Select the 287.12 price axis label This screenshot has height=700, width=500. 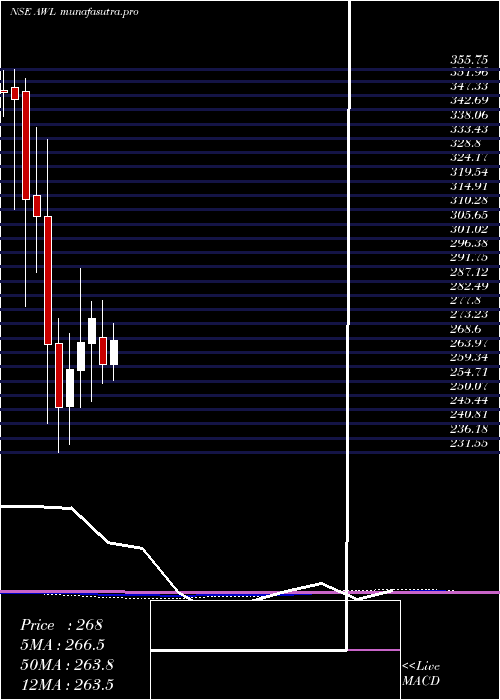469,272
